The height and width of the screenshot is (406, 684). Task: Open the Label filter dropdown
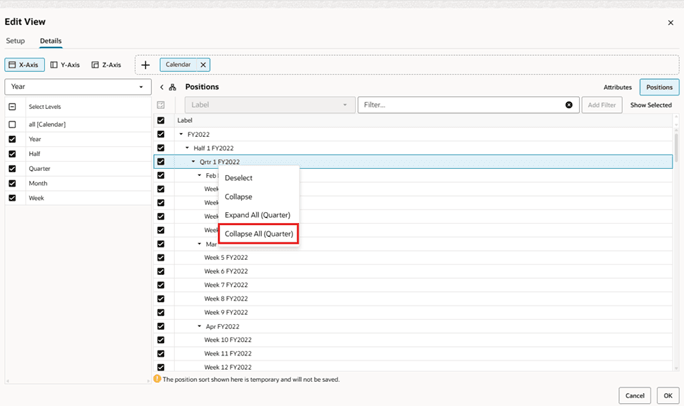point(270,105)
